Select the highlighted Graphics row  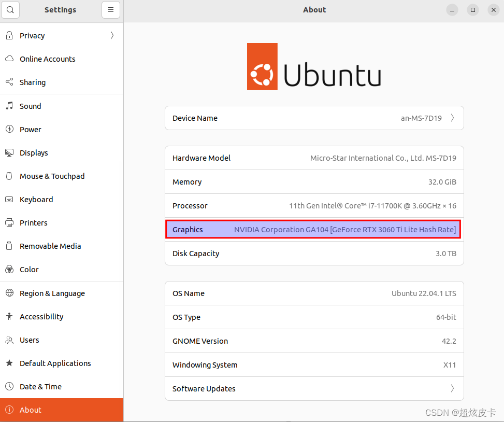313,230
